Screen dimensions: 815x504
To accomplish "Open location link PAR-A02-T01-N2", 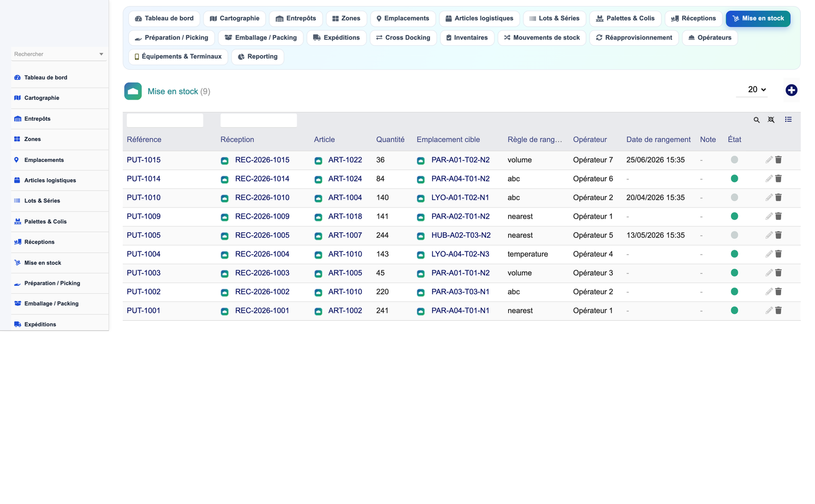I will [x=460, y=216].
